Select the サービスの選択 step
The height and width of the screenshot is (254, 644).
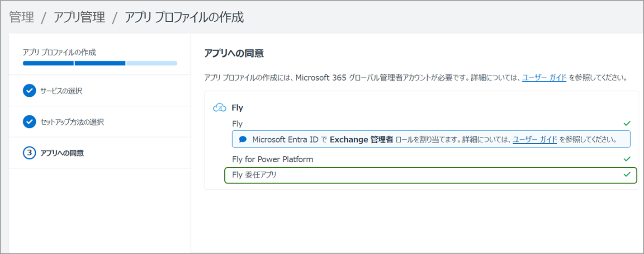coord(61,91)
